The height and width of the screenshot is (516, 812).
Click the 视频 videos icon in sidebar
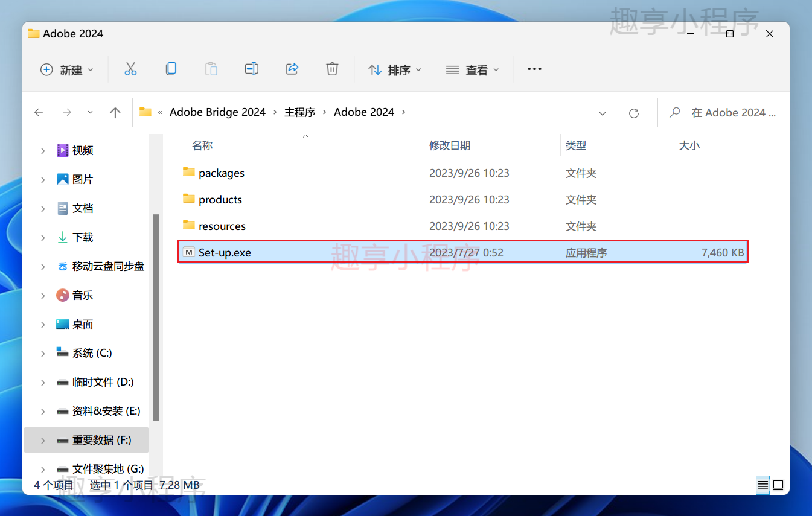click(x=63, y=150)
